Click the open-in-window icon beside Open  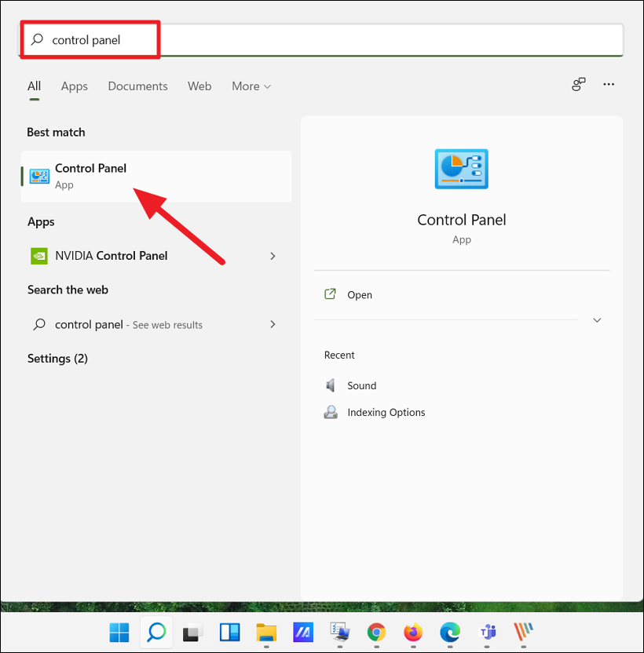pyautogui.click(x=330, y=294)
